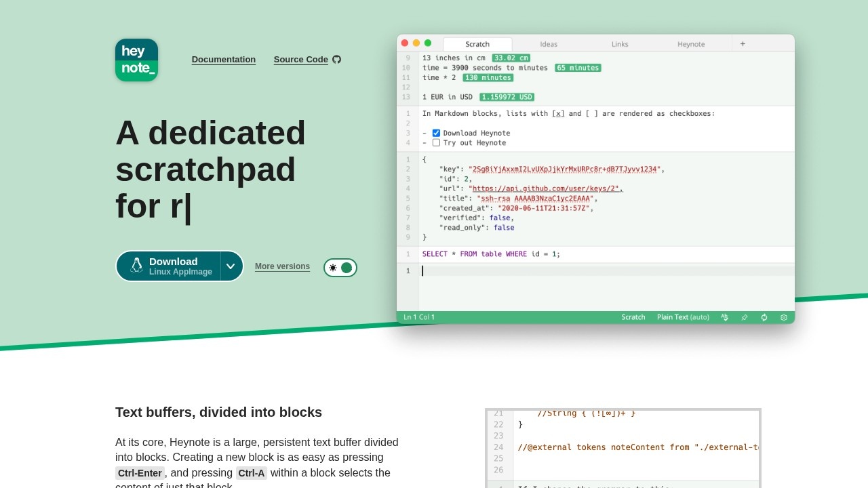868x488 pixels.
Task: Click the GitHub icon beside Source Code
Action: [337, 60]
